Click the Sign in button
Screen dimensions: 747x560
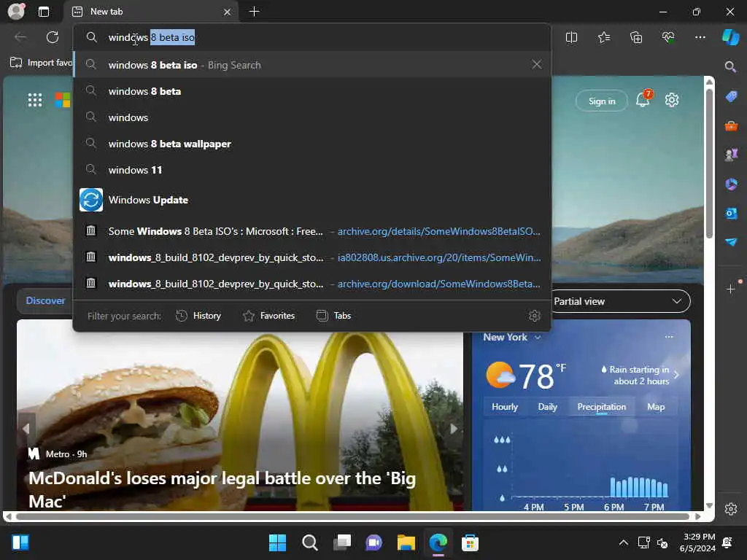click(602, 101)
